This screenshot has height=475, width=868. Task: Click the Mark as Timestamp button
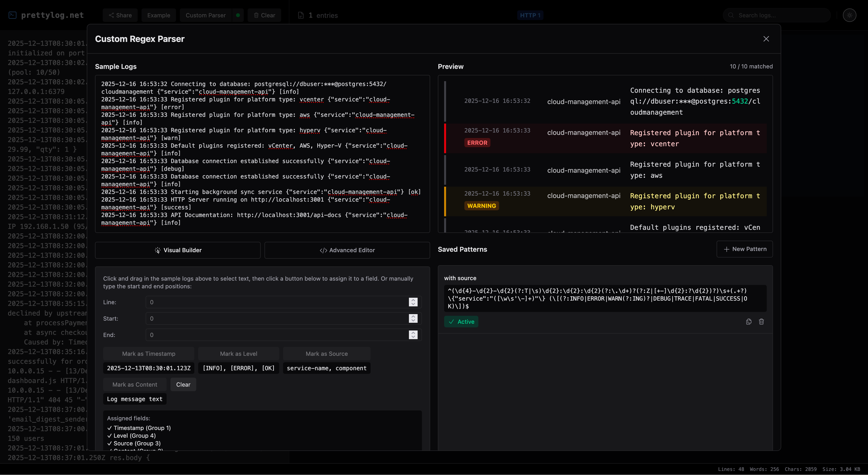(x=149, y=354)
